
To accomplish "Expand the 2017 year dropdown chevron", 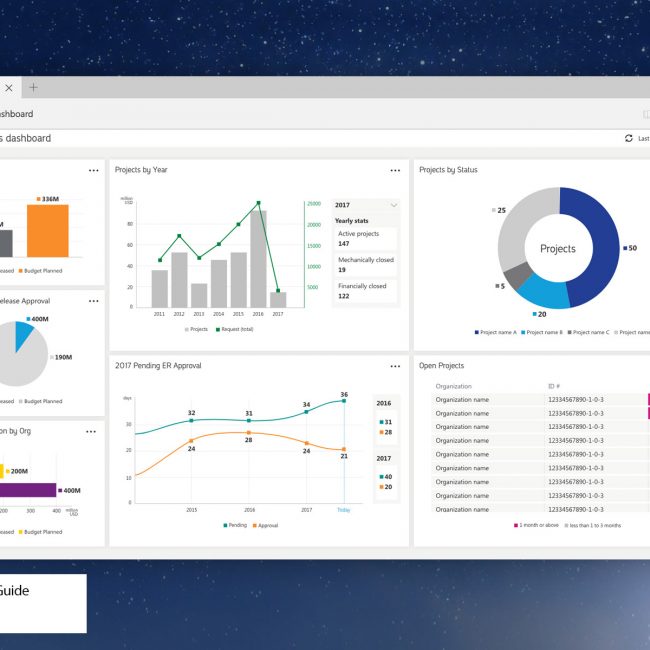I will coord(393,205).
